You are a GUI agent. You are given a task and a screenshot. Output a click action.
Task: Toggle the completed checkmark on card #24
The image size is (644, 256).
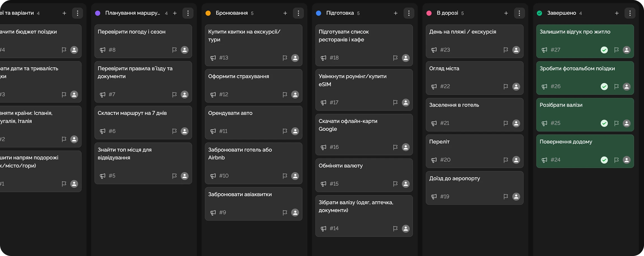point(604,160)
